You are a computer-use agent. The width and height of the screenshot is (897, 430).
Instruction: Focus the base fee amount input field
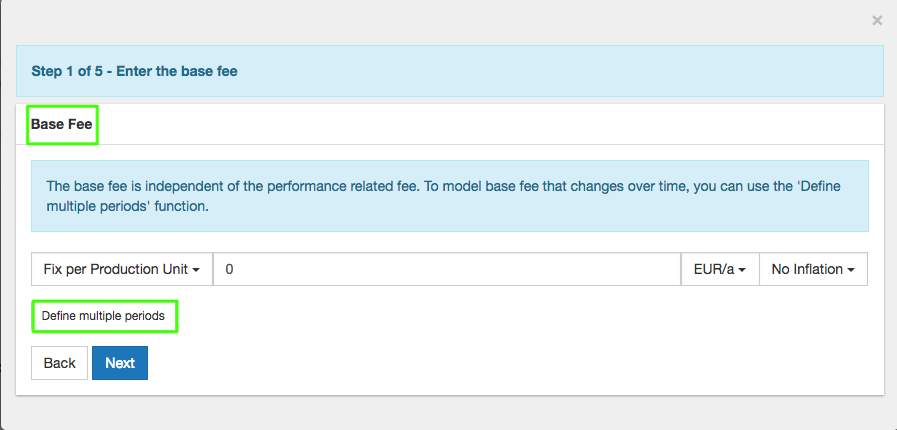[447, 270]
